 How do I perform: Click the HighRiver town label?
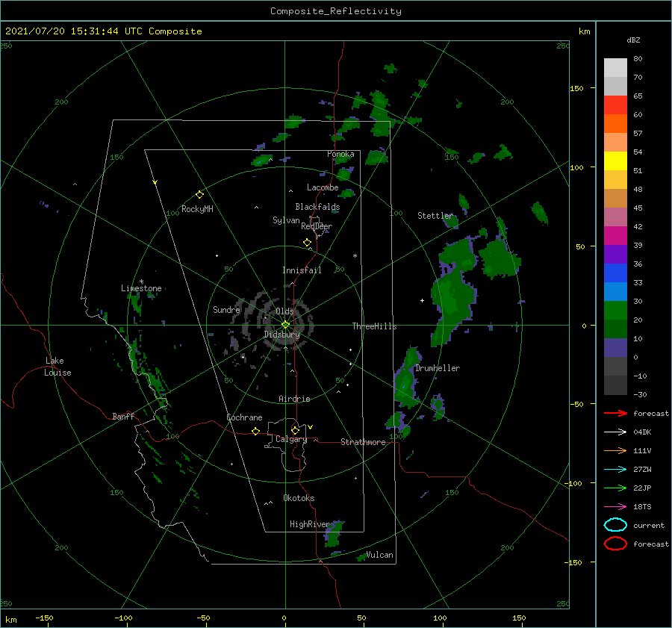tap(310, 524)
